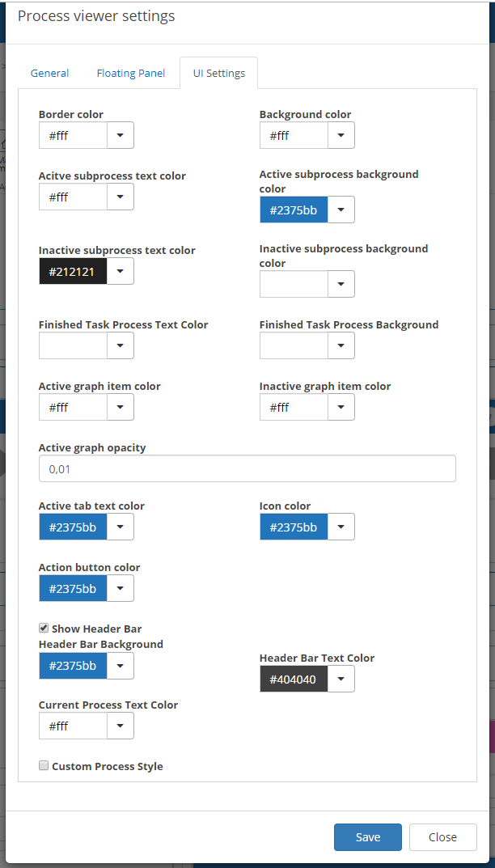495x868 pixels.
Task: Expand Finished Task Process Background dropdown
Action: tap(341, 345)
